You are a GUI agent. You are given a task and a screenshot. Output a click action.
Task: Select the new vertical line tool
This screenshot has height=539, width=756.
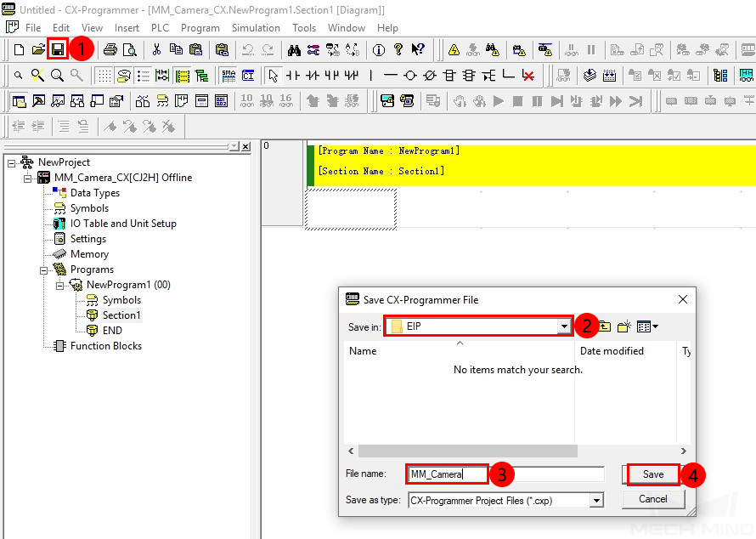pyautogui.click(x=370, y=76)
